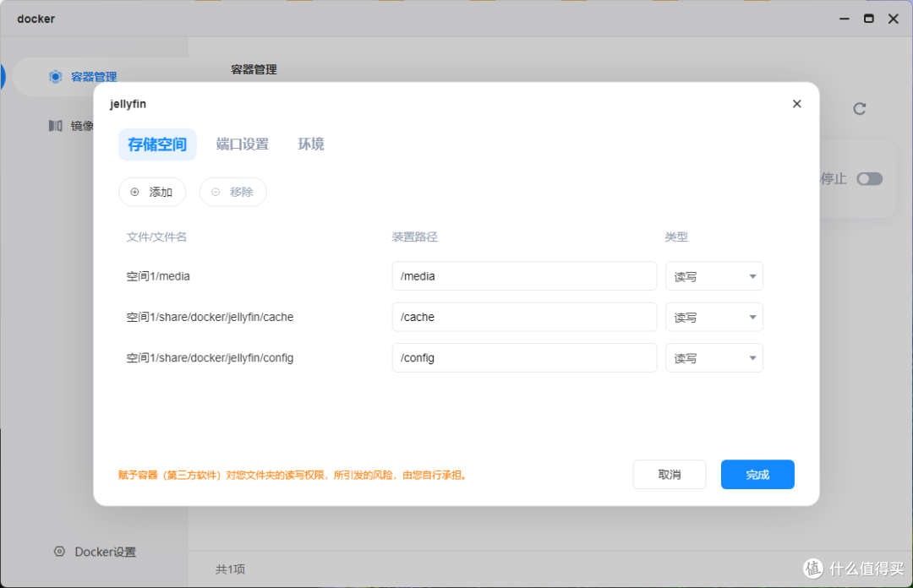This screenshot has height=588, width=913.
Task: Click the Docker设置 gear icon
Action: click(59, 552)
